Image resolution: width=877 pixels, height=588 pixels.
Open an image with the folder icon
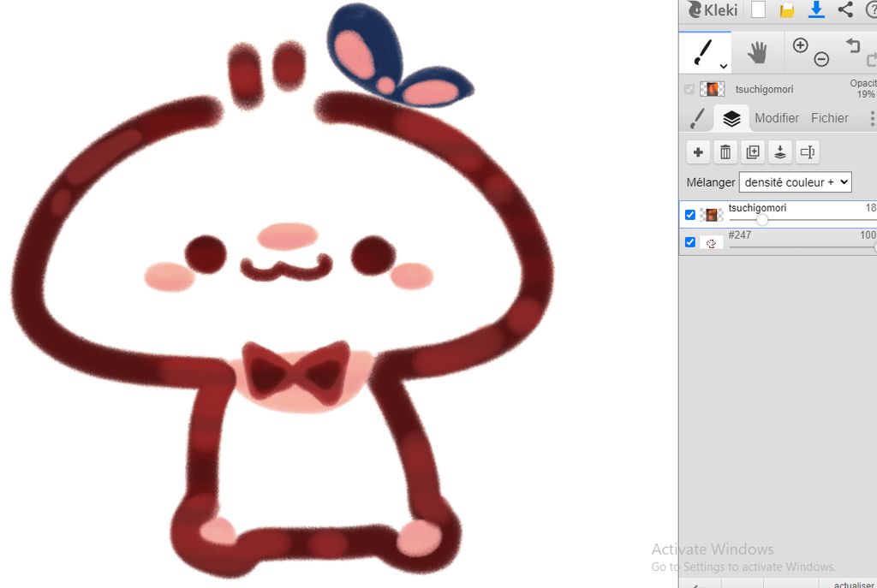(x=787, y=9)
